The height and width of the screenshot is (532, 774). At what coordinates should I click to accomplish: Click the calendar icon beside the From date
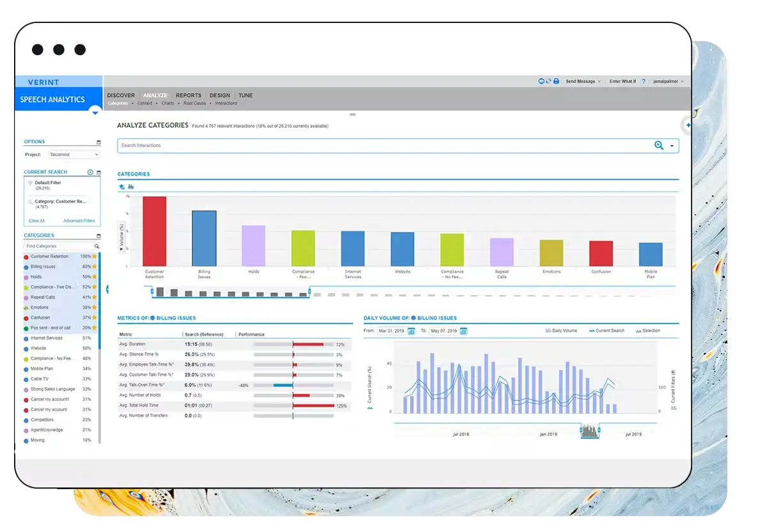(x=411, y=331)
